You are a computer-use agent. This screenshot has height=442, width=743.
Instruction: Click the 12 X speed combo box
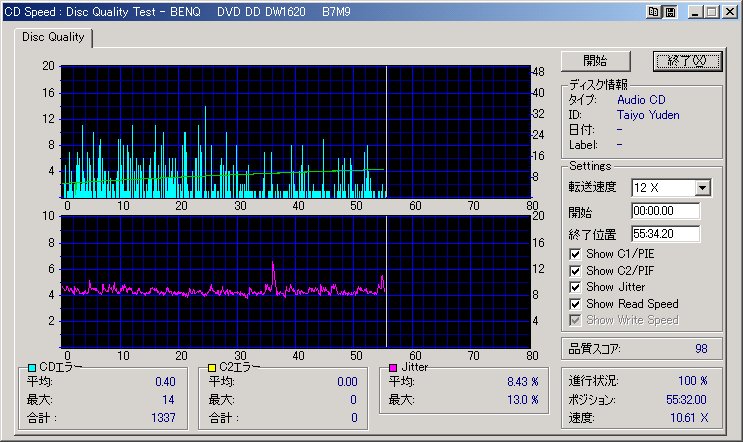pos(662,188)
